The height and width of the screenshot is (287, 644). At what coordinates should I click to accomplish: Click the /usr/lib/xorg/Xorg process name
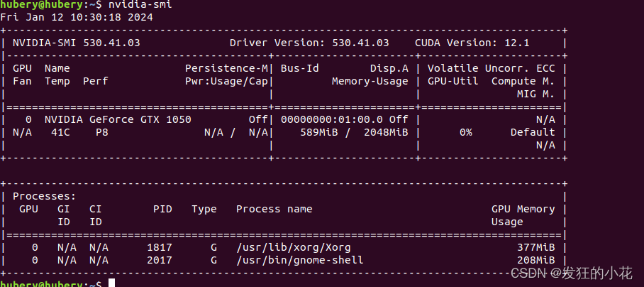(294, 247)
